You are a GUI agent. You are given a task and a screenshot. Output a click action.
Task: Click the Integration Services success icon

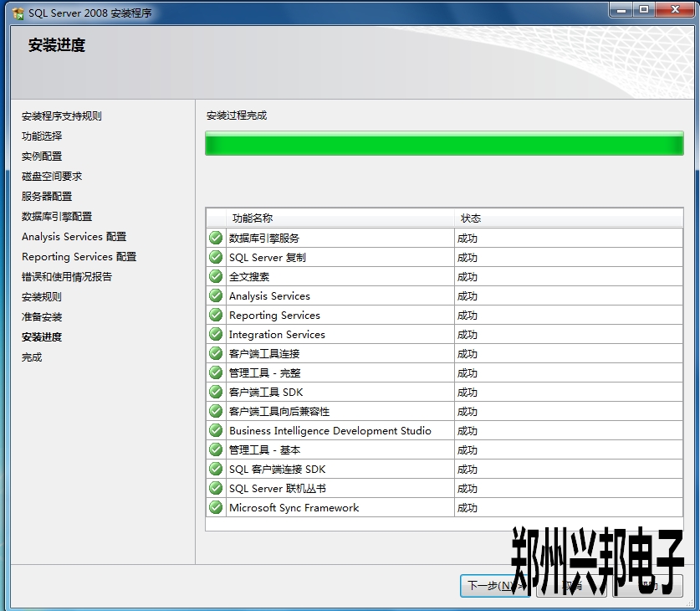[216, 334]
